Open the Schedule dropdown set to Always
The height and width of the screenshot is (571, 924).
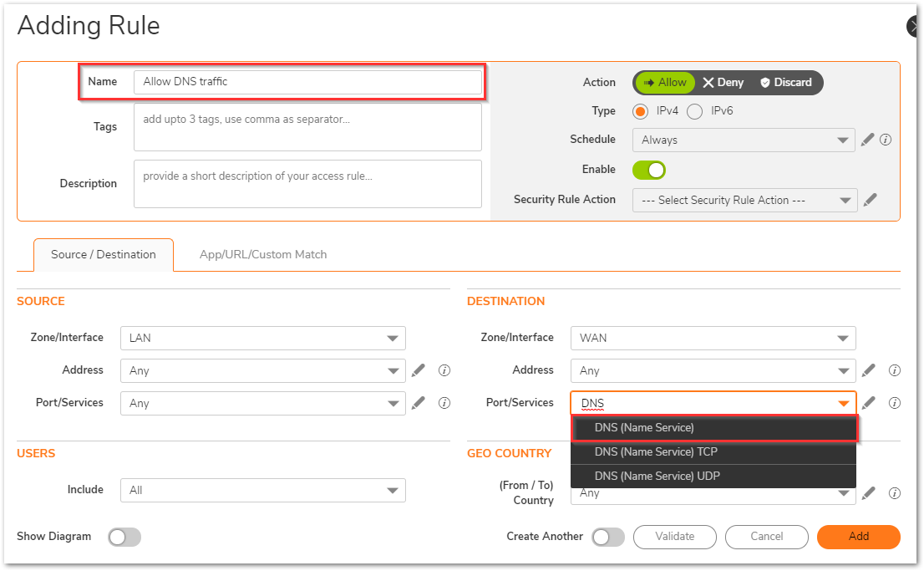tap(743, 140)
